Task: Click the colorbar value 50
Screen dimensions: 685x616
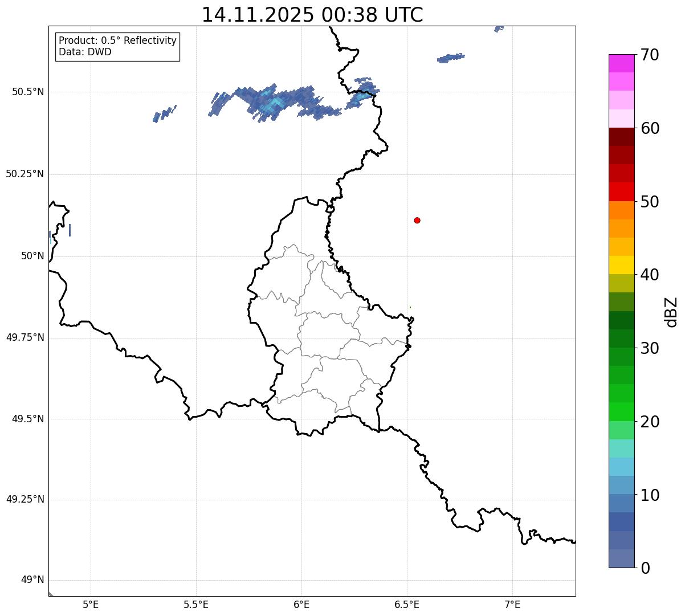Action: click(650, 202)
